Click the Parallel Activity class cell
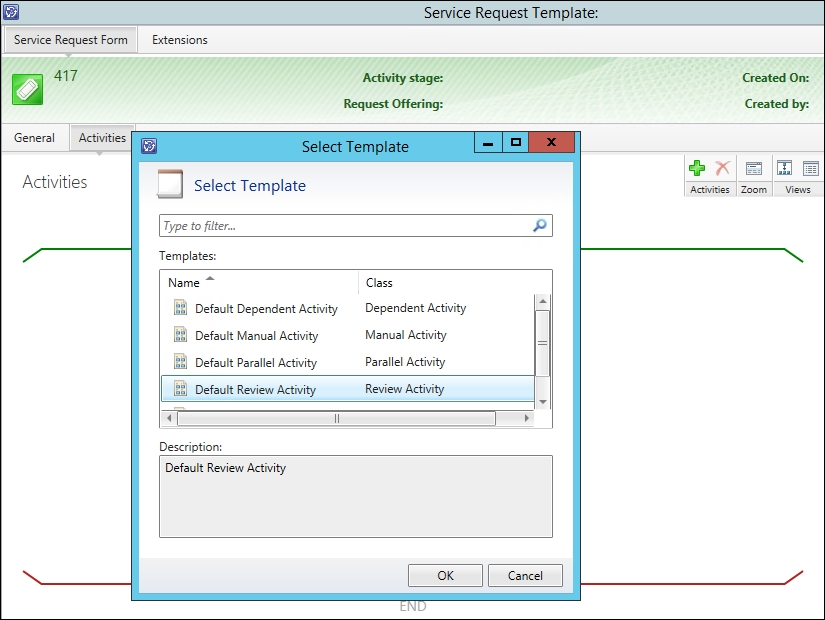Screen dimensions: 825x620 click(405, 362)
